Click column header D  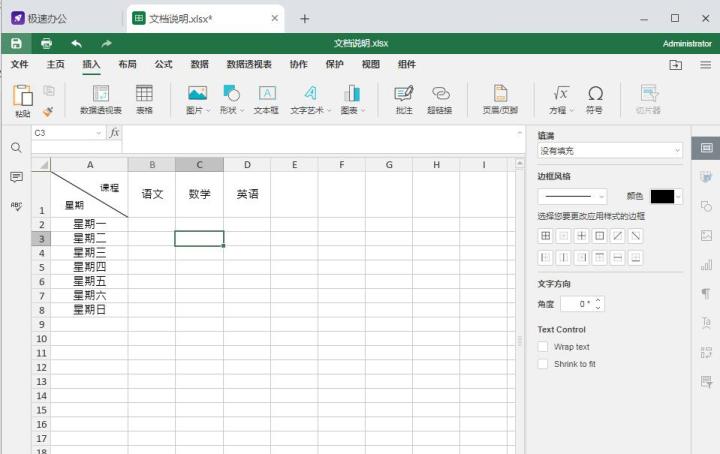pyautogui.click(x=247, y=165)
